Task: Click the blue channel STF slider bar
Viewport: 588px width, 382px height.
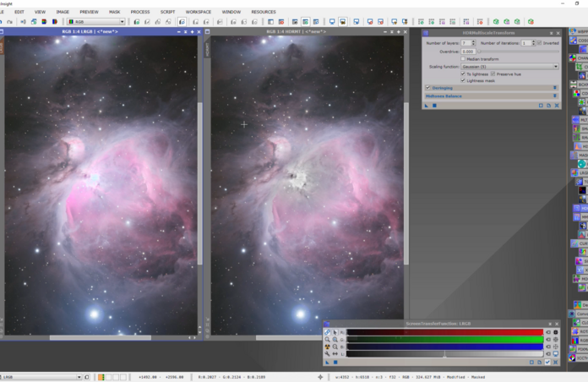Action: (444, 347)
